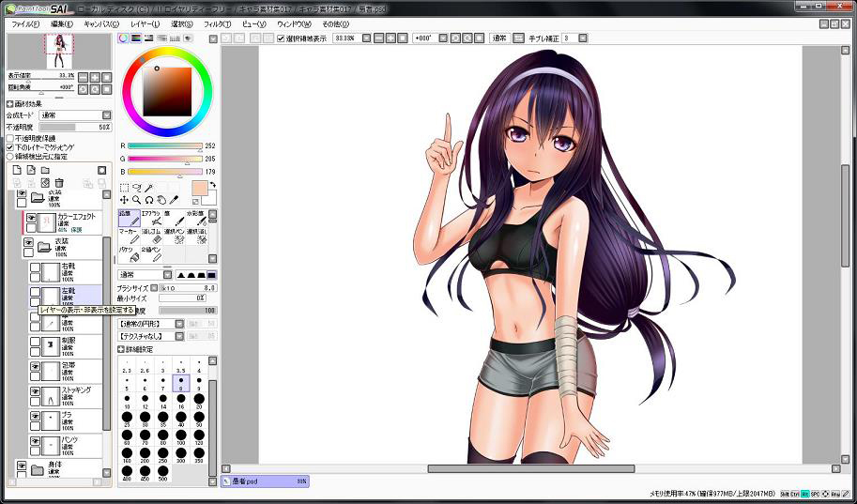Activate the magic wand selection tool
857x504 pixels.
click(x=149, y=188)
